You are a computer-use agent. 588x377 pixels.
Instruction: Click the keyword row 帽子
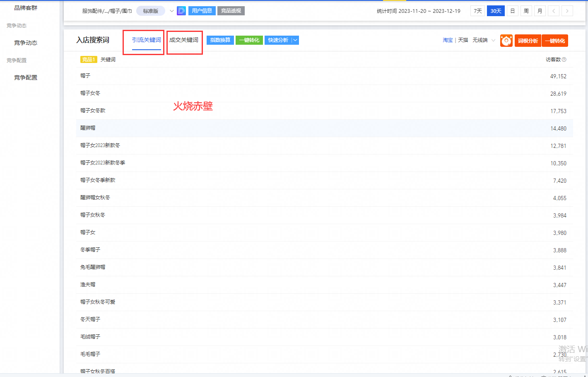325,76
